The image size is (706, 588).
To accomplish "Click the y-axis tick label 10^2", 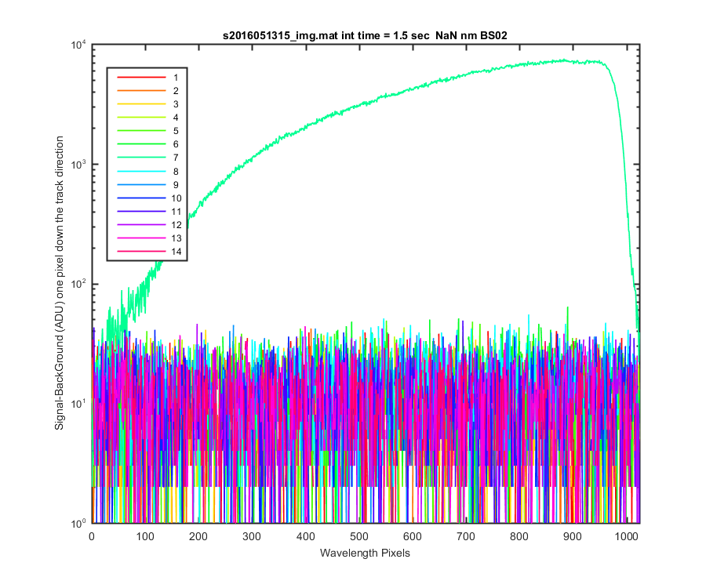I will [78, 285].
